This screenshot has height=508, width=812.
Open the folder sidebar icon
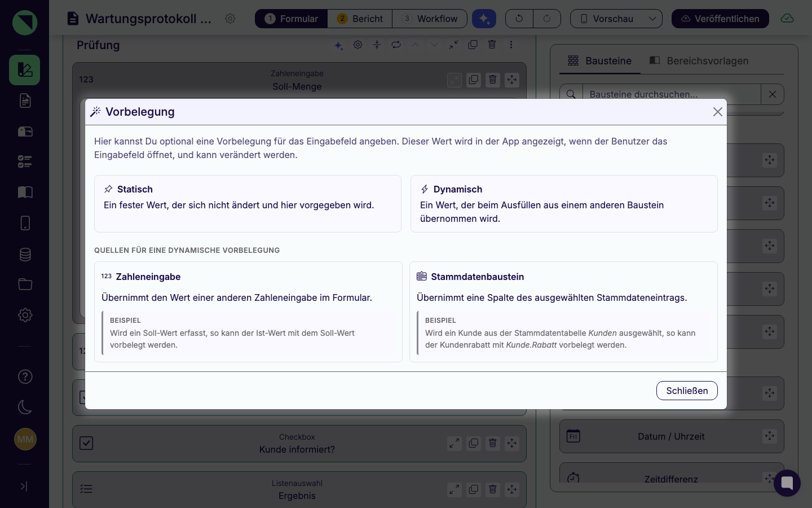point(25,284)
